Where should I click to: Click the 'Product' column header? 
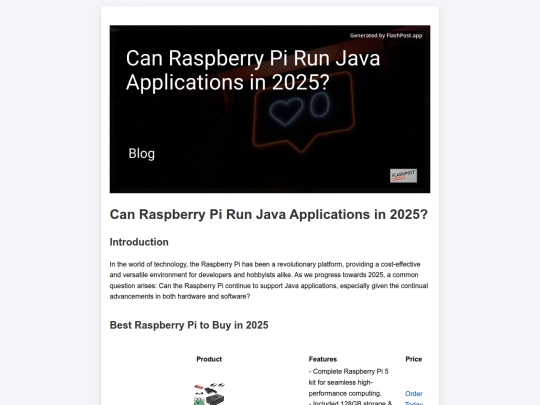pos(209,359)
